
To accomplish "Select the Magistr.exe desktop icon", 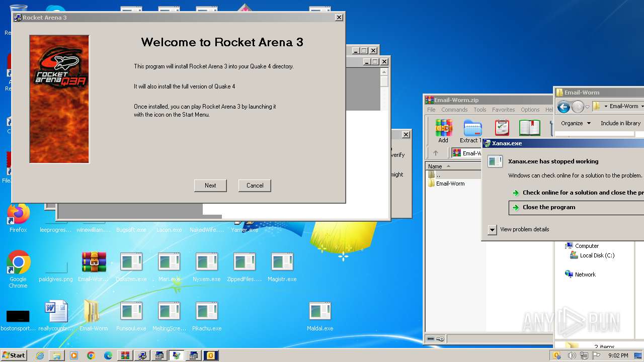I will [282, 267].
